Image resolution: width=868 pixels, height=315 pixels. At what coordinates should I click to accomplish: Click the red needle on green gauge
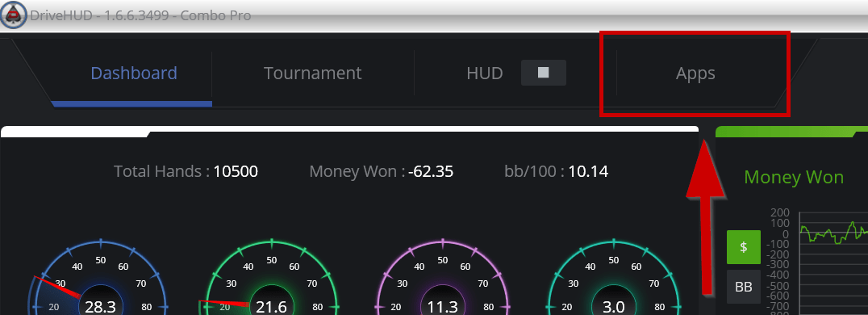pos(224,303)
